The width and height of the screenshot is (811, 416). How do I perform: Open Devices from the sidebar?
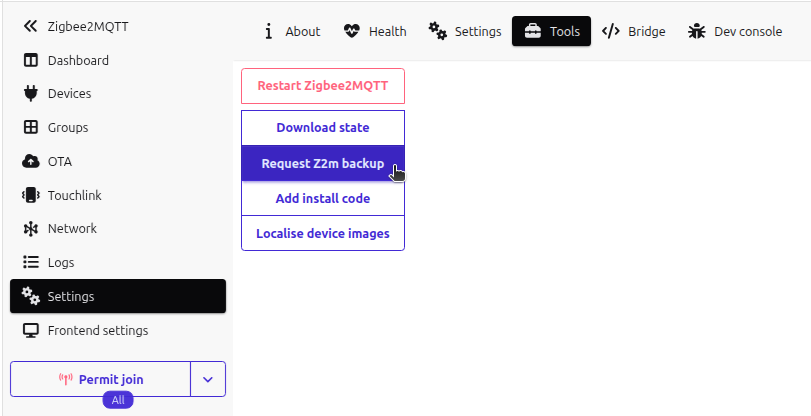118,94
